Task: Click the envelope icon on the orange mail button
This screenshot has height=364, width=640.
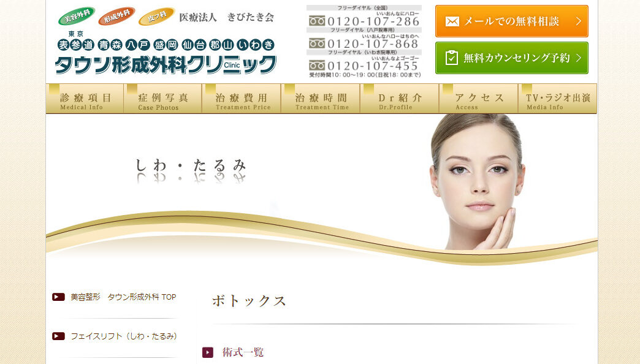Action: click(x=452, y=21)
